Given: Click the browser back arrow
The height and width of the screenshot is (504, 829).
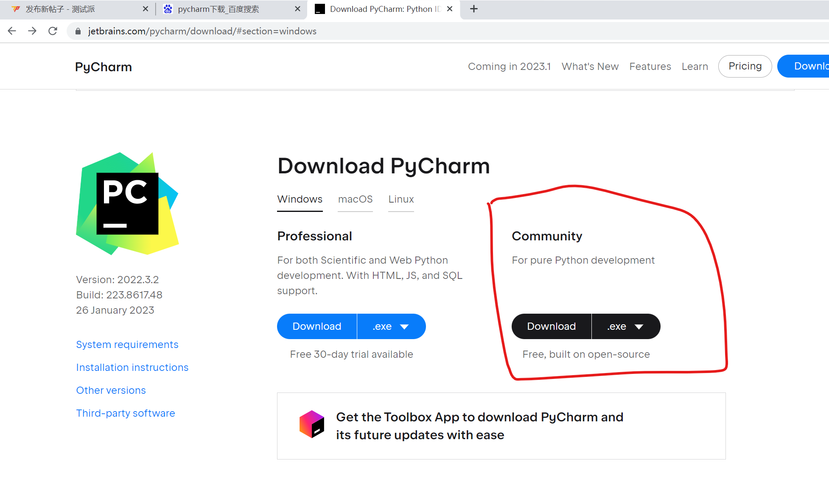Looking at the screenshot, I should pyautogui.click(x=12, y=31).
